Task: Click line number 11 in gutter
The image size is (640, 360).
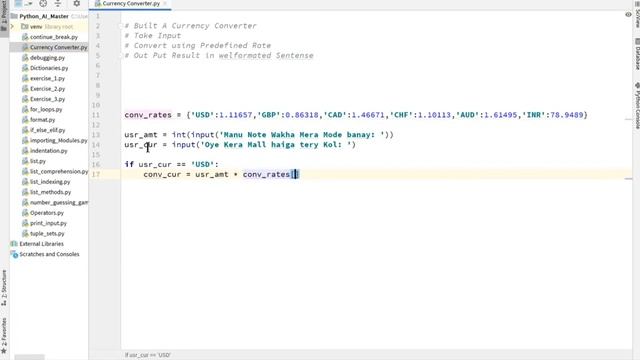Action: coord(96,115)
